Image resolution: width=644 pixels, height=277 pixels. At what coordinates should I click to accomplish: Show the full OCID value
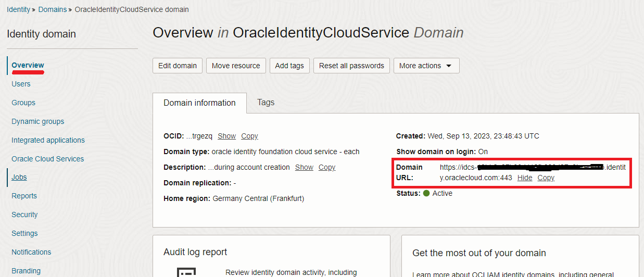226,136
